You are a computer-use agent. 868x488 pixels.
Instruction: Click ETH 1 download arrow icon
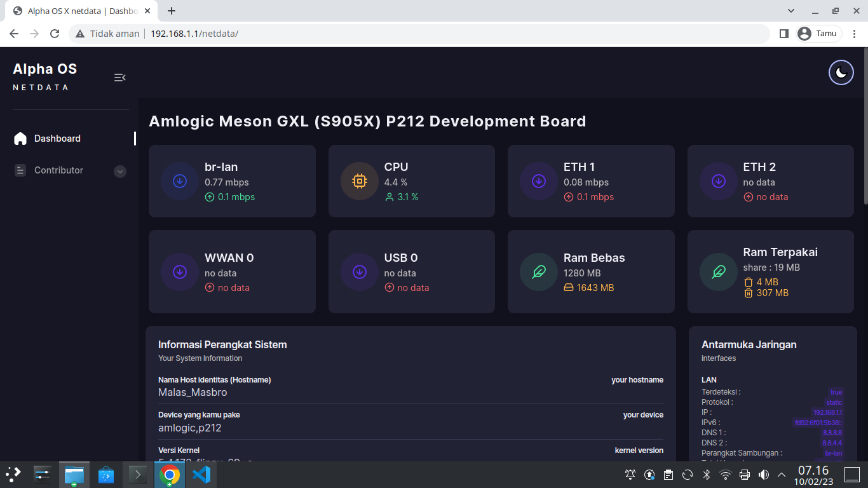click(x=539, y=181)
